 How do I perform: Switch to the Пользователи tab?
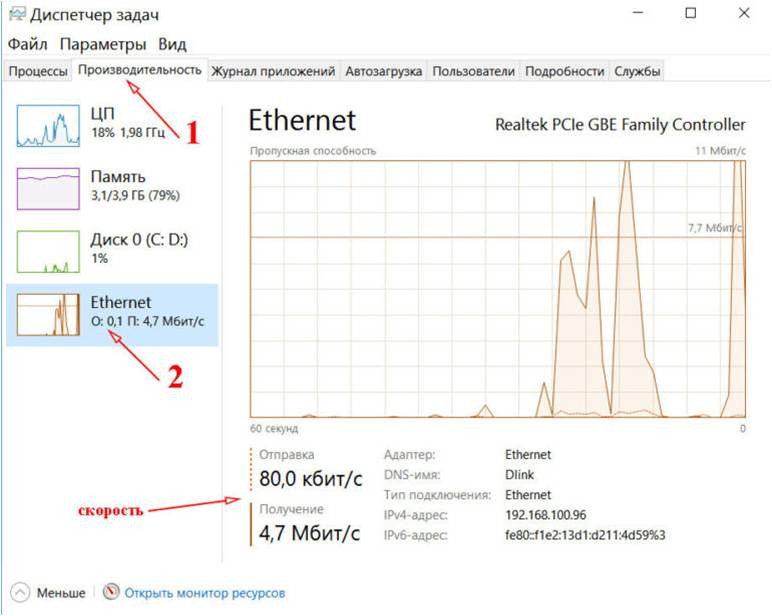pos(475,71)
